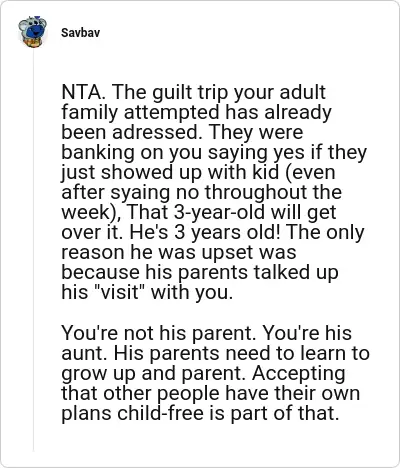Click the word "week)," in the first paragraph
This screenshot has width=400, height=468.
[x=92, y=213]
